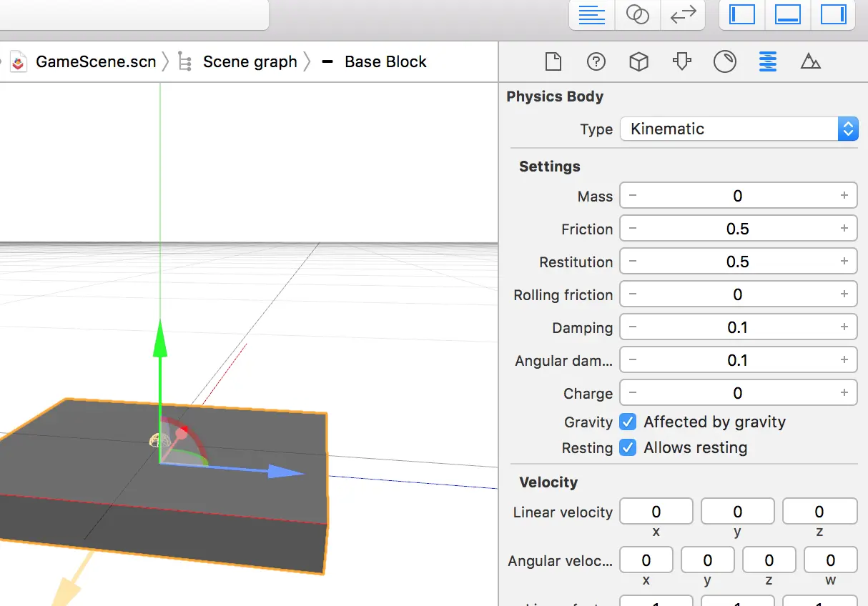This screenshot has height=606, width=868.
Task: Open the Quick Help inspector
Action: 596,62
